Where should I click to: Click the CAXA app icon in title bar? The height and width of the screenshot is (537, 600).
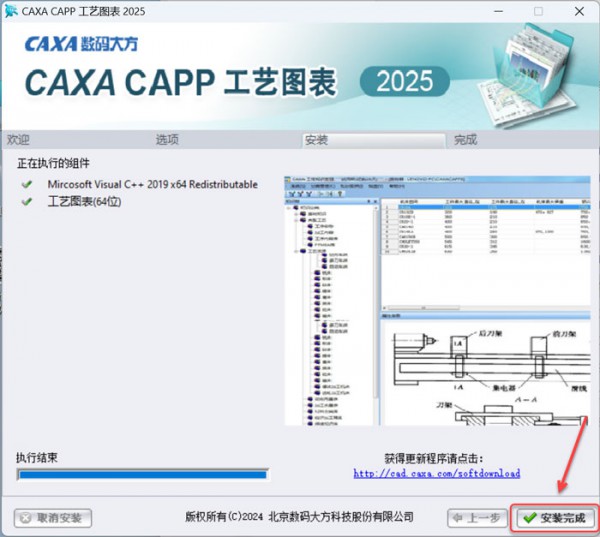click(x=11, y=11)
